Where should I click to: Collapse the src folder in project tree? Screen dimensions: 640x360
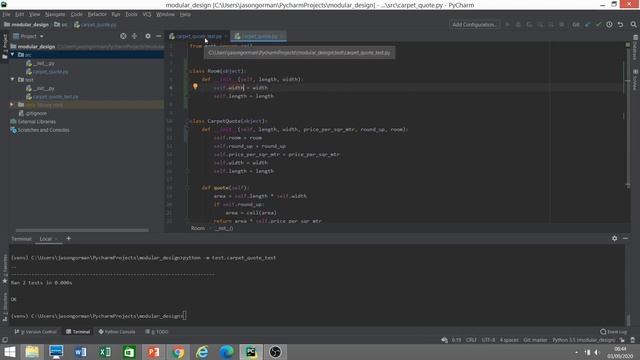point(12,54)
